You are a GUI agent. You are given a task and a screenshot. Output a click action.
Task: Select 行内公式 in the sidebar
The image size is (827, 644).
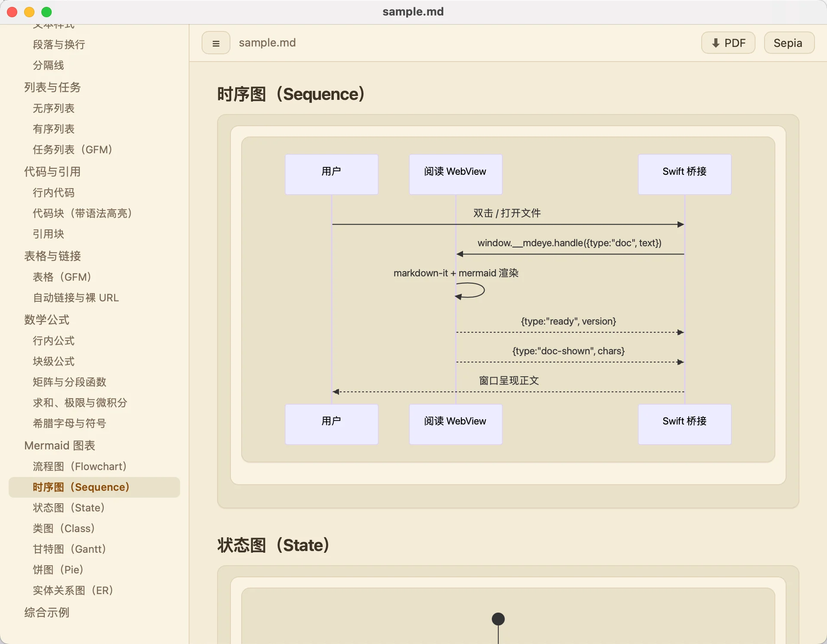(54, 341)
